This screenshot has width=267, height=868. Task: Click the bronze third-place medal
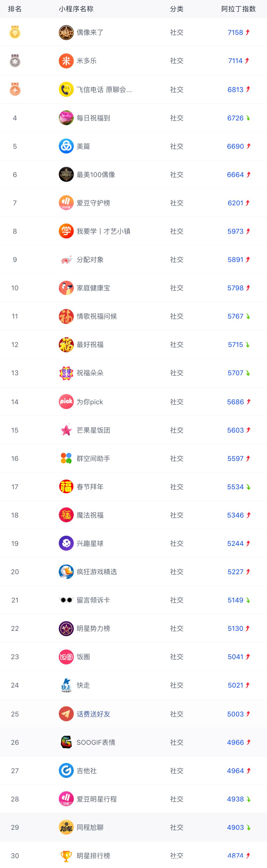coord(15,89)
